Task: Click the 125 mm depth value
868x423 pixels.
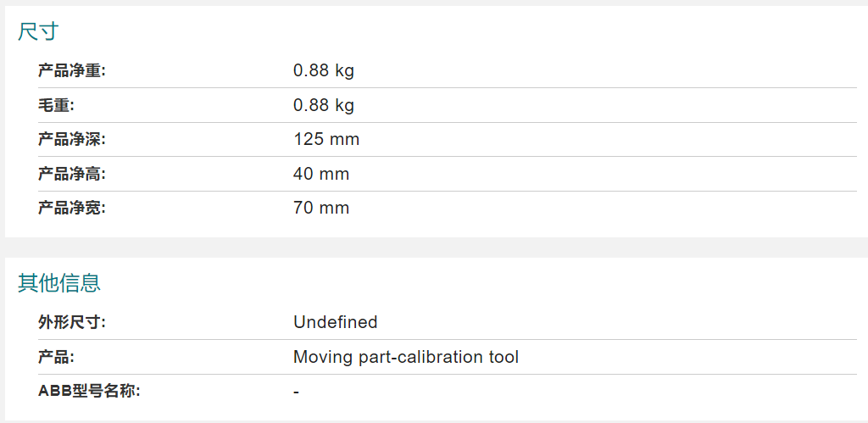Action: [326, 140]
